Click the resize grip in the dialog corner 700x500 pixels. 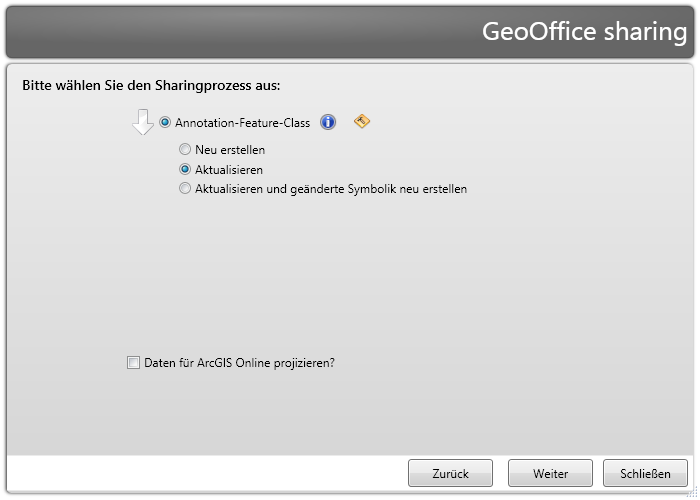coord(691,492)
